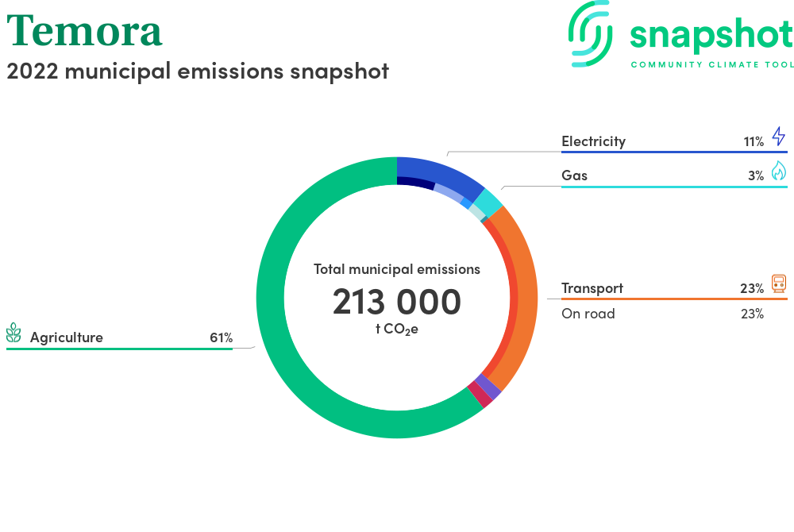Click the t CO2e unit label
Viewport: 794px width, 532px height.
(397, 329)
